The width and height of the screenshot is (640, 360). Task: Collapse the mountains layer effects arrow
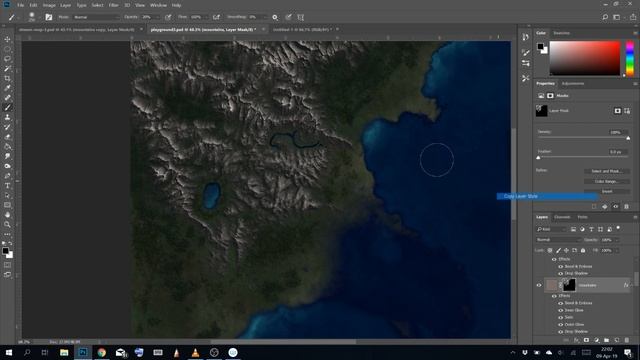tap(631, 285)
